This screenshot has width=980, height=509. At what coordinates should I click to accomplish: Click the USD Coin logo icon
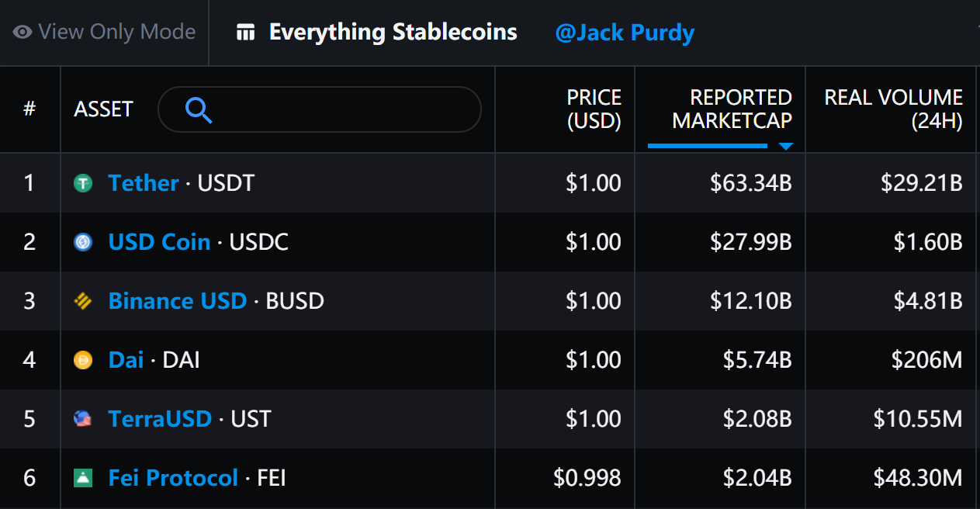click(x=83, y=242)
